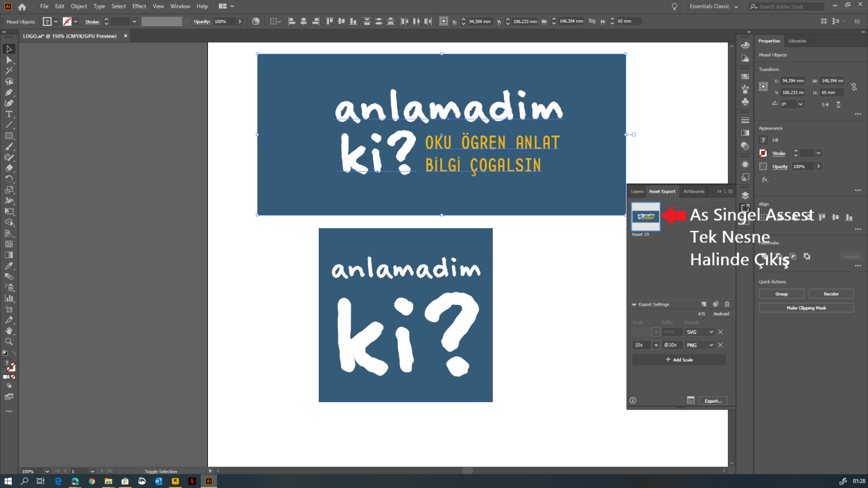Toggle constrain width and height proportions link

tap(854, 86)
